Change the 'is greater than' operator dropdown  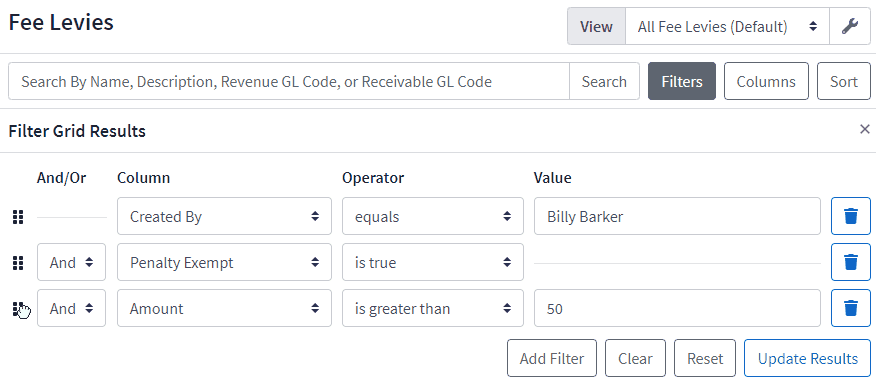click(x=432, y=308)
